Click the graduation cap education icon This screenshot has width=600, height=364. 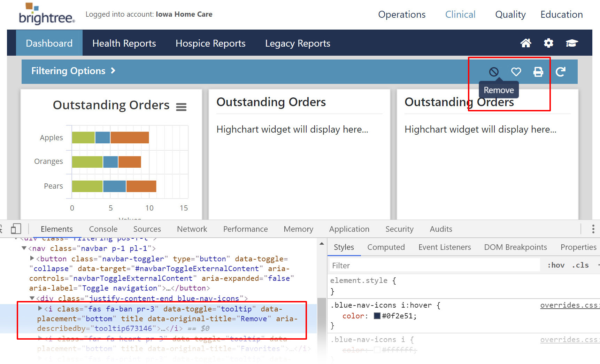(572, 43)
